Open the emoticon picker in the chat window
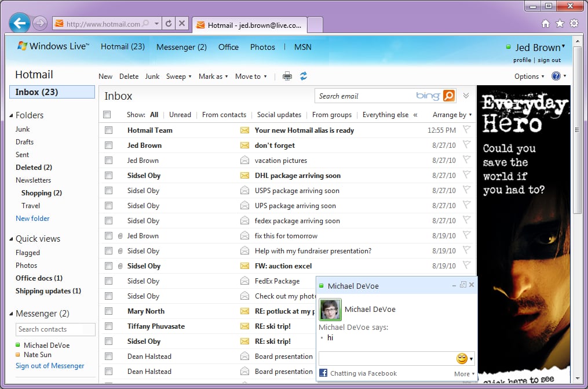This screenshot has height=389, width=588. click(x=462, y=358)
